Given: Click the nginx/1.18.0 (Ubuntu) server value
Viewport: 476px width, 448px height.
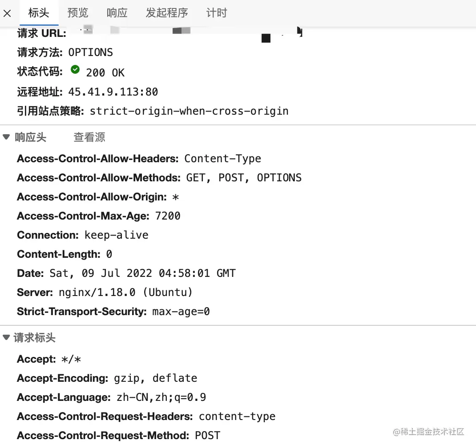Looking at the screenshot, I should click(126, 292).
